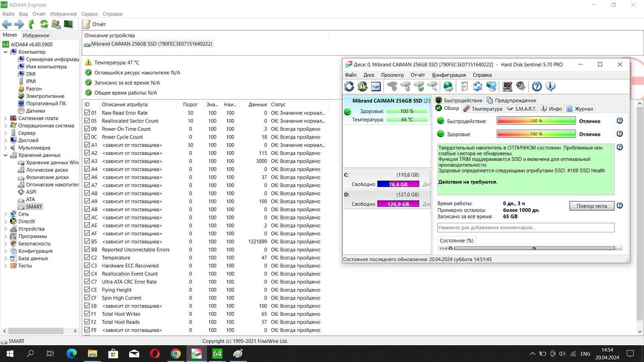Image resolution: width=644 pixels, height=362 pixels.
Task: Switch to the Журнал tab in Sentinel
Action: (x=580, y=109)
